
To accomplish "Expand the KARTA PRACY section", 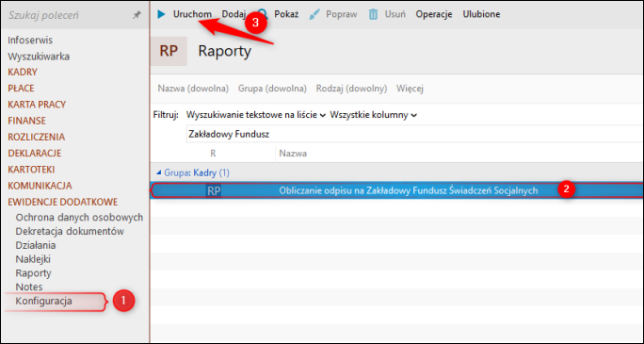I will (x=37, y=105).
